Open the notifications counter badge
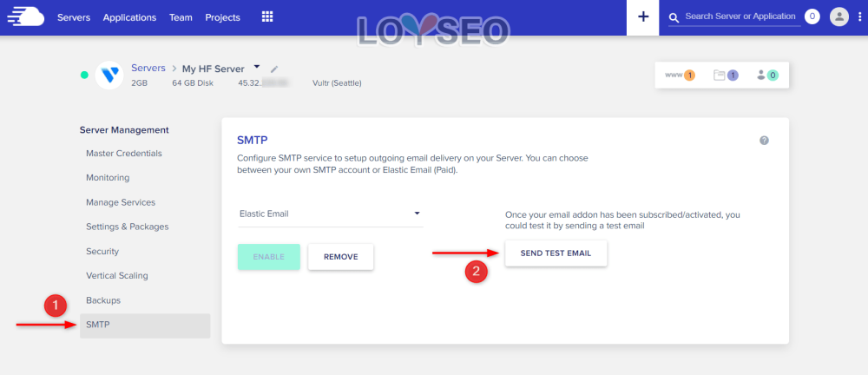 [812, 16]
